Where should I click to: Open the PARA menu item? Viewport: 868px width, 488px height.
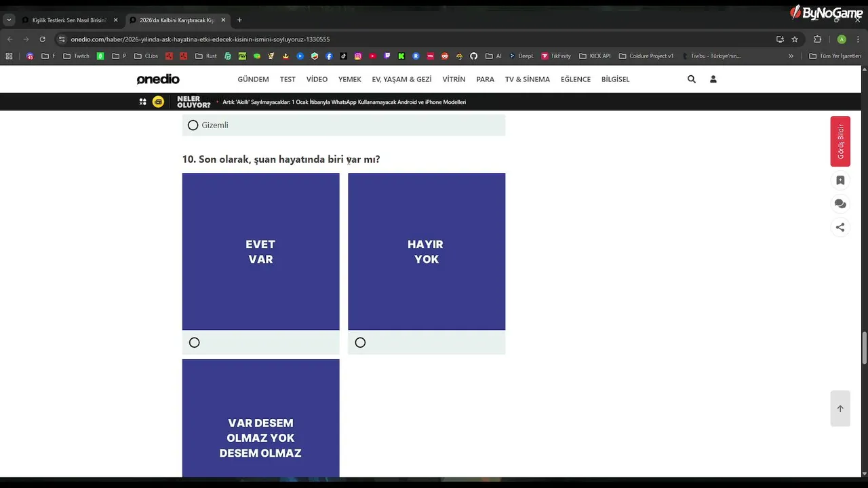pyautogui.click(x=485, y=79)
